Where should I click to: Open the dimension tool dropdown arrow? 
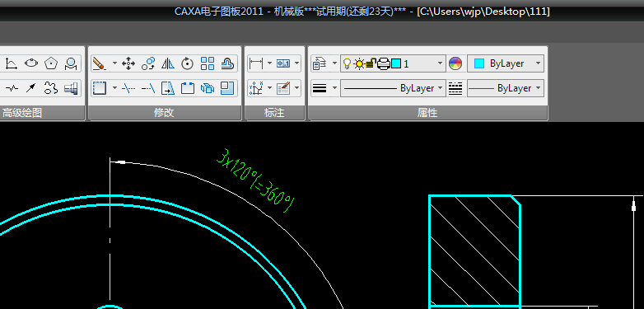click(270, 63)
